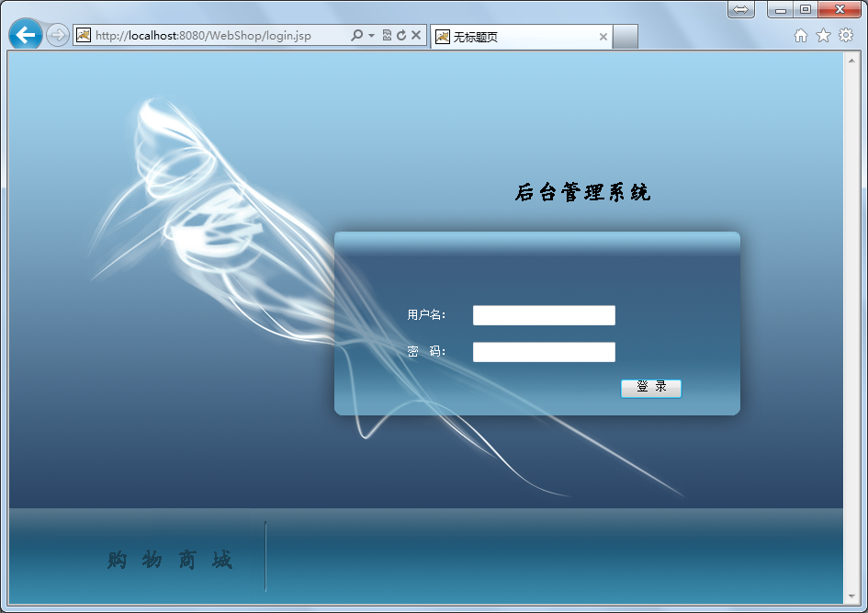Close the browser window
The height and width of the screenshot is (613, 868).
point(840,9)
